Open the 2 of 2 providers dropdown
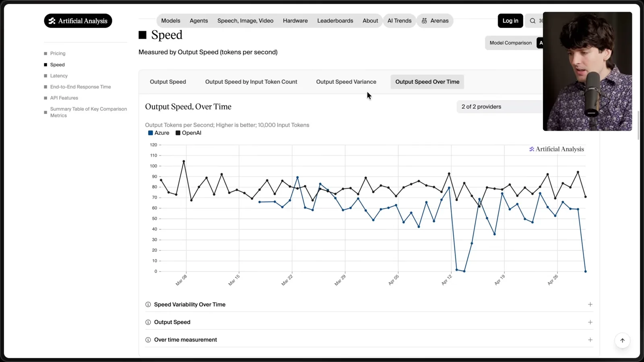 500,107
